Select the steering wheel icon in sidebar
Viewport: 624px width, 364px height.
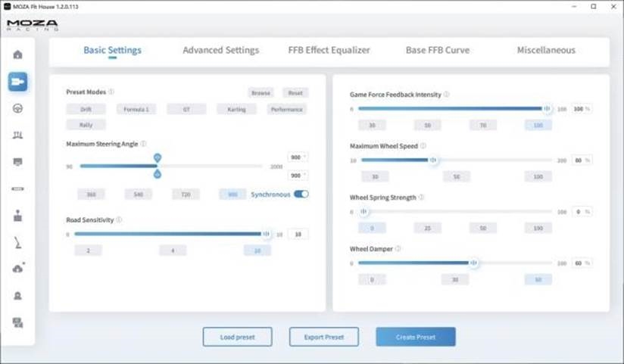(17, 108)
